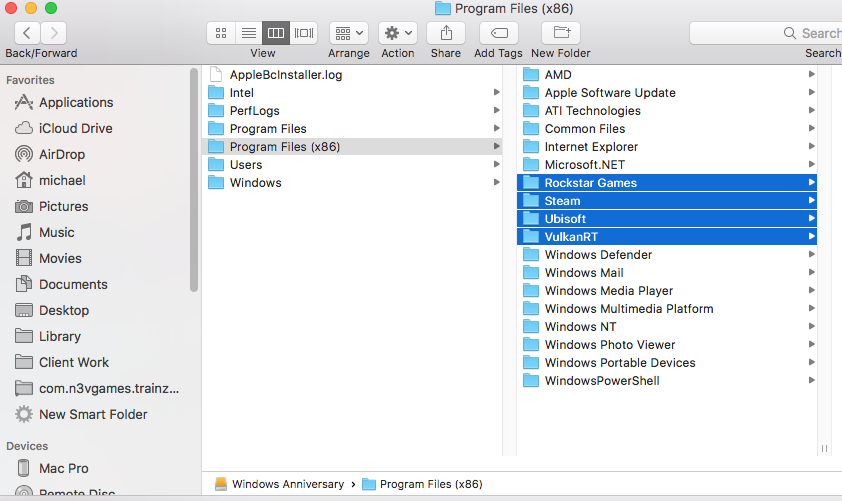Open the Action gear menu
842x501 pixels.
(x=398, y=33)
